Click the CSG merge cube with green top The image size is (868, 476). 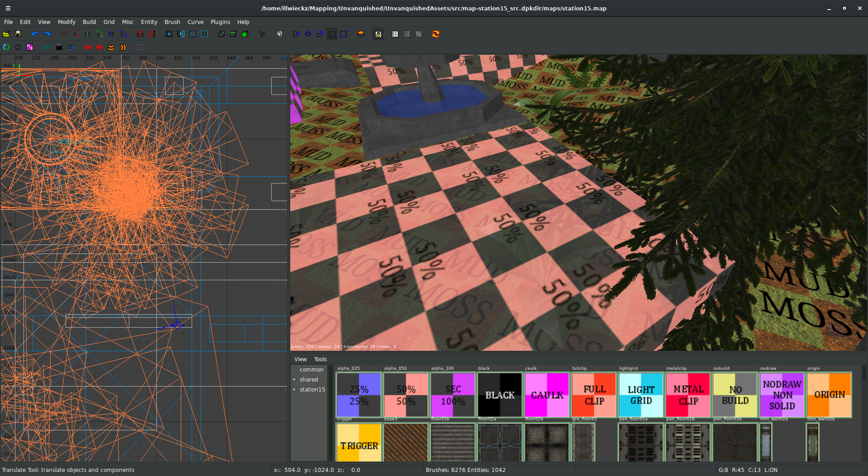coord(233,34)
